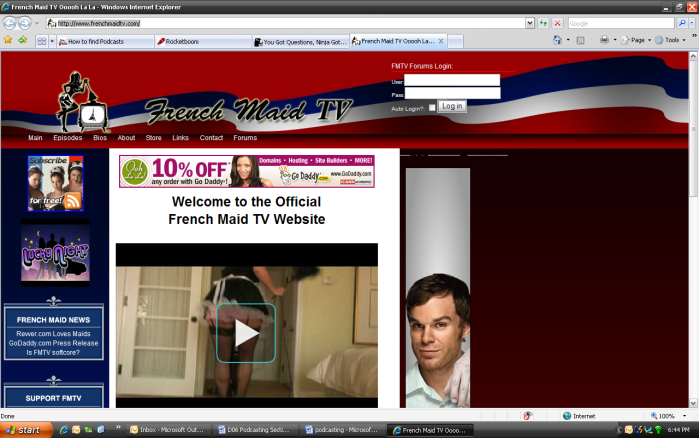The height and width of the screenshot is (438, 699).
Task: Launch Internet Explorer from Quick Launch
Action: click(64, 430)
